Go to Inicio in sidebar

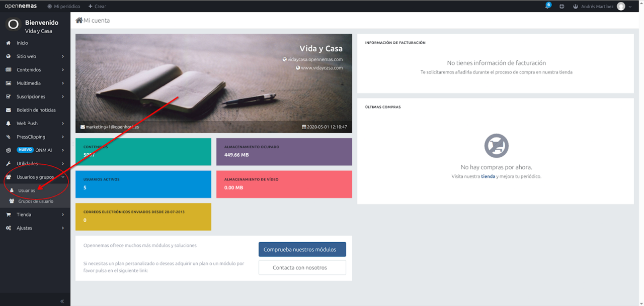point(22,43)
